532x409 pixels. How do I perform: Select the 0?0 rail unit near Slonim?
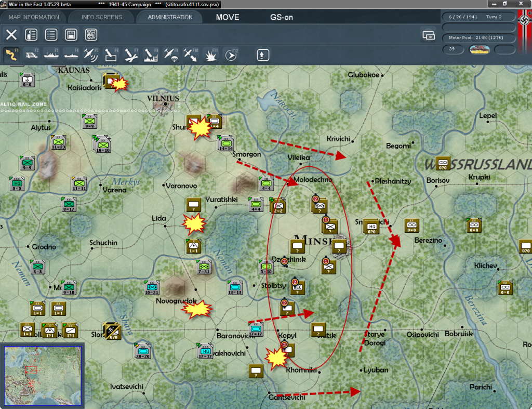(112, 331)
